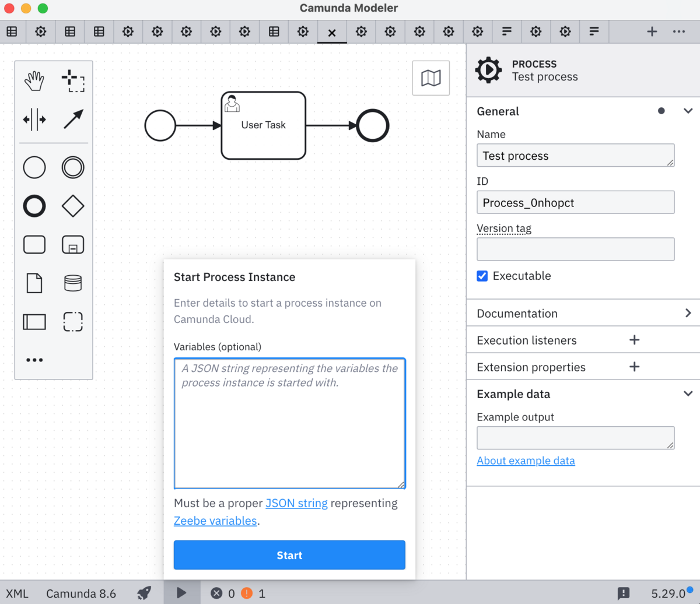
Task: Pick the gateway diamond from palette
Action: click(73, 206)
